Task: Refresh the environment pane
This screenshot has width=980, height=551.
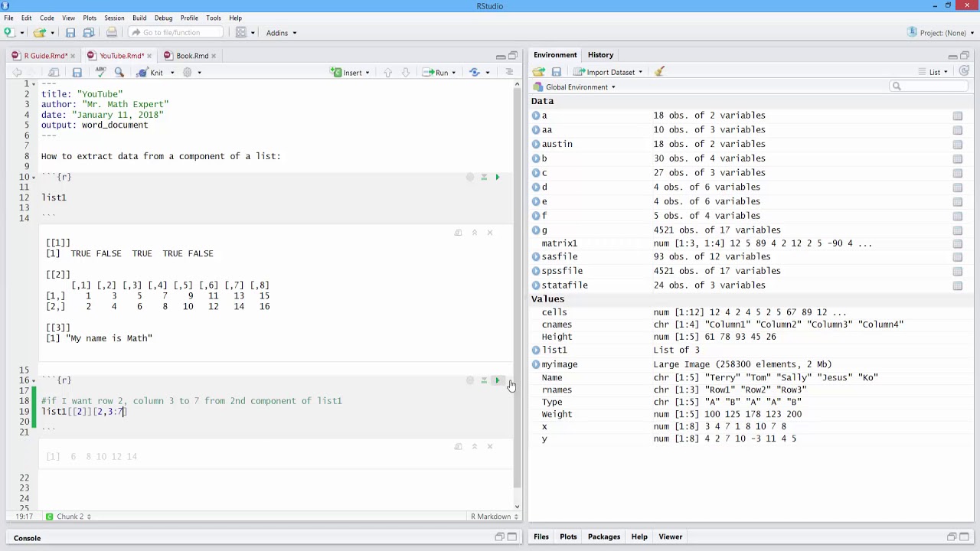Action: (964, 71)
